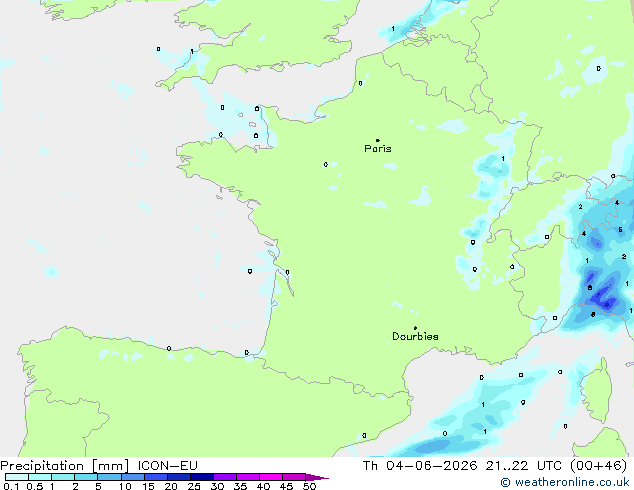Click the legend value label '20'

171,486
